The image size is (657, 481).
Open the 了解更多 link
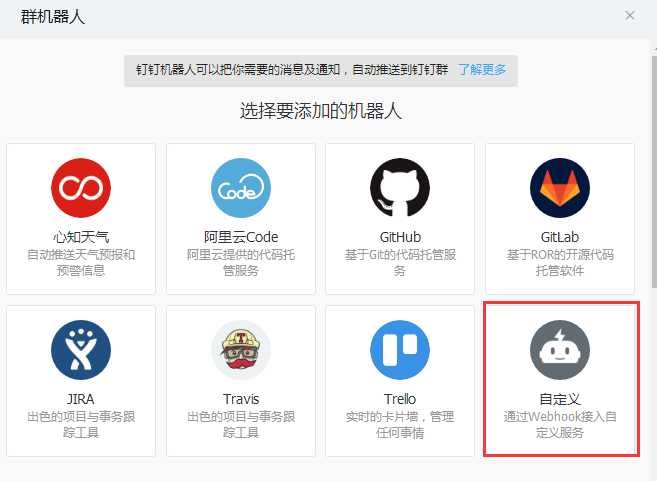(482, 70)
